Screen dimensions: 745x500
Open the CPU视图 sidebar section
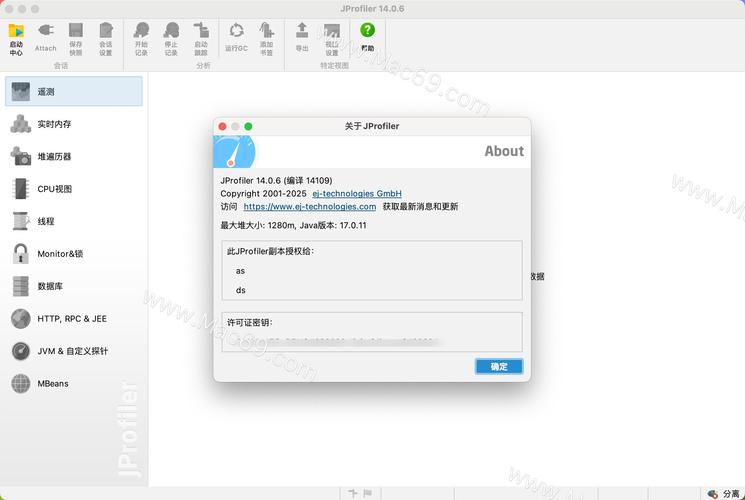point(74,189)
